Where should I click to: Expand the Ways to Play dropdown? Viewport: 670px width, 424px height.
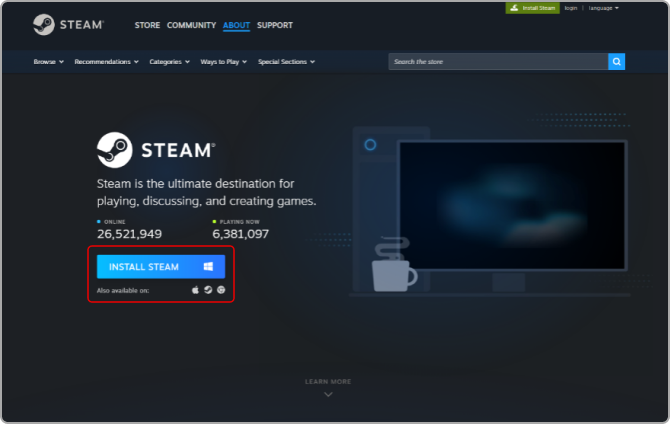pyautogui.click(x=223, y=62)
